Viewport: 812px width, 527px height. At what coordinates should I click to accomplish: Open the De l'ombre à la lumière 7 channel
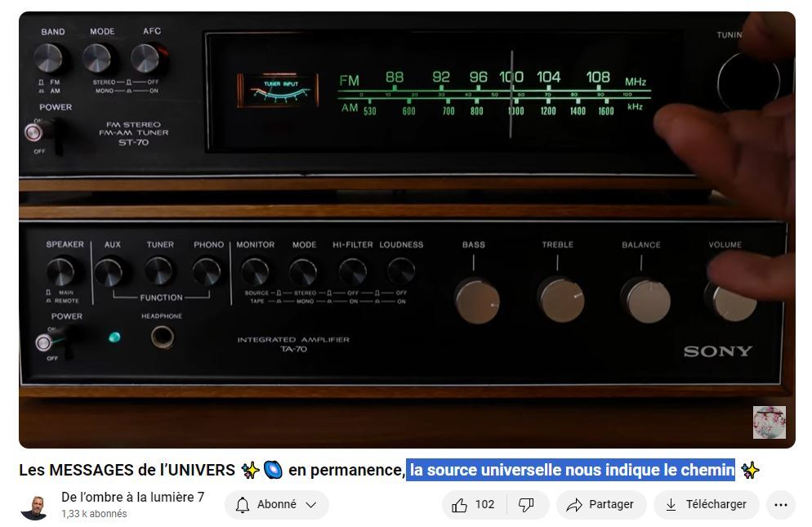click(x=132, y=497)
